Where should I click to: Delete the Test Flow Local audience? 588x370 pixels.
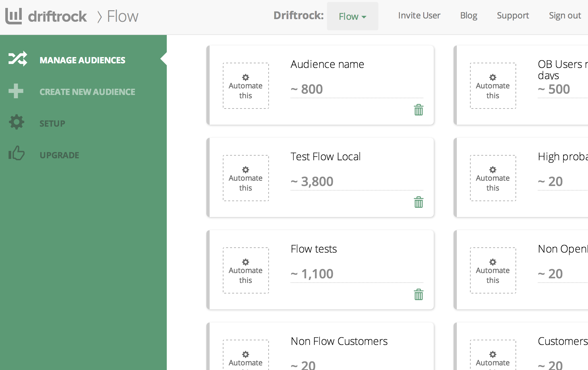tap(418, 202)
